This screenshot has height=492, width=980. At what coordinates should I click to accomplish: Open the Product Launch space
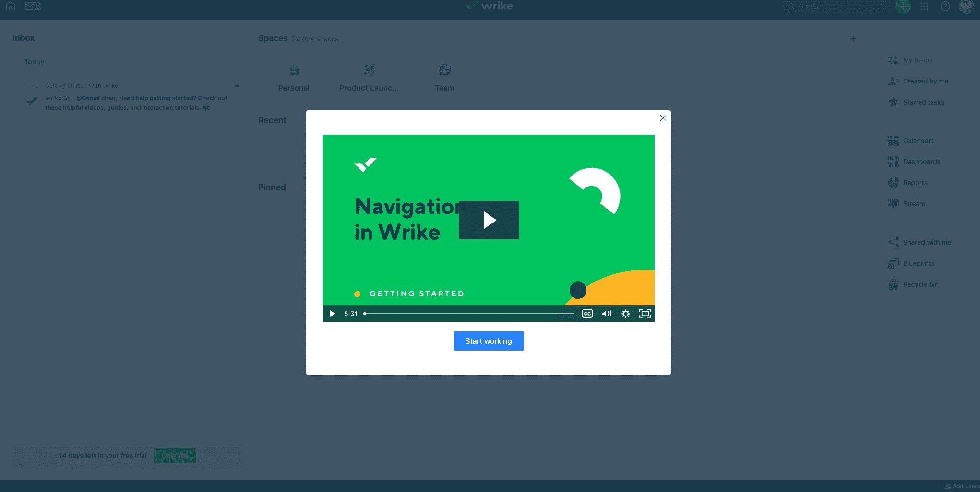pyautogui.click(x=369, y=78)
